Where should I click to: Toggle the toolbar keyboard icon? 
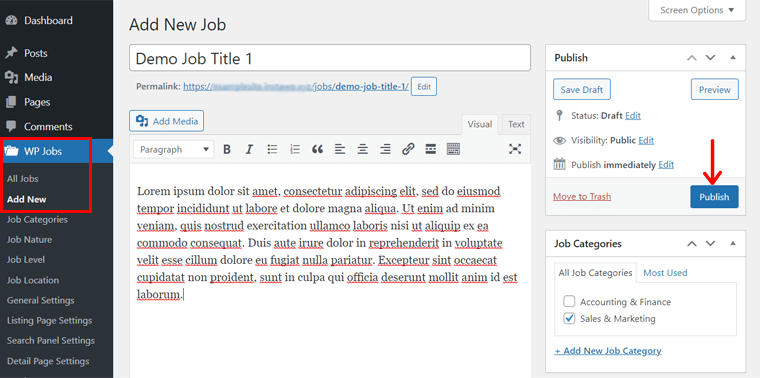tap(453, 149)
